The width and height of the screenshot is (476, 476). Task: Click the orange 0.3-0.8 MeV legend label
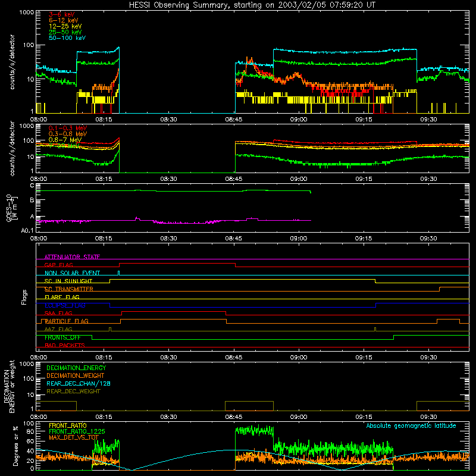pyautogui.click(x=68, y=134)
